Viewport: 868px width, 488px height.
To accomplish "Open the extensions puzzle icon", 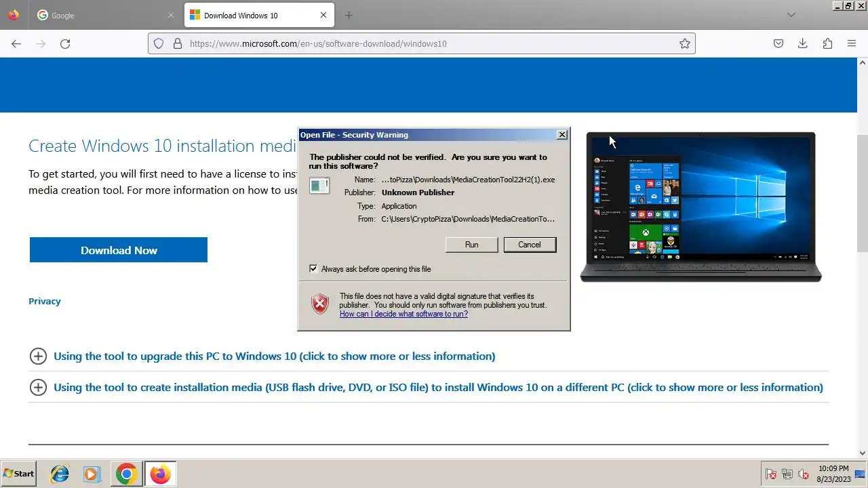I will tap(827, 43).
